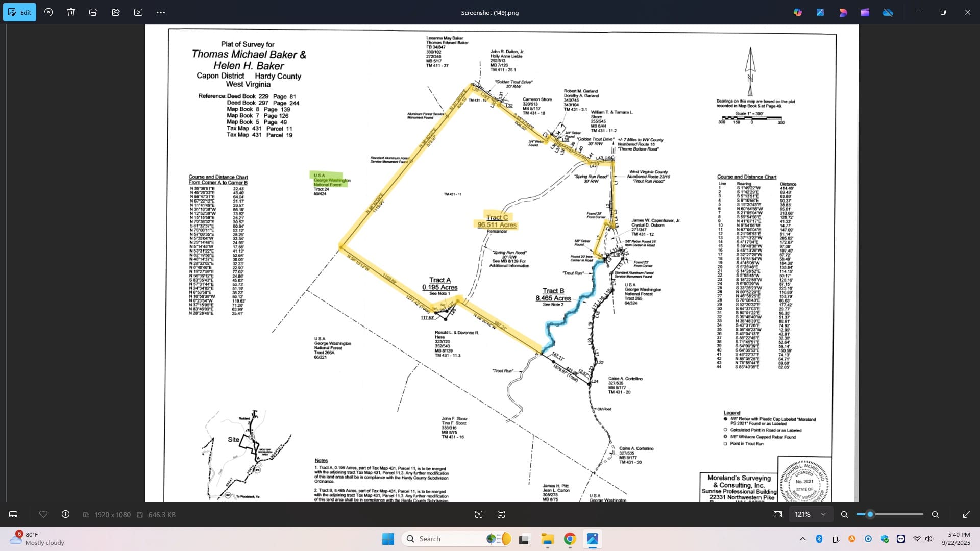Favorite the image with the heart icon

(43, 514)
